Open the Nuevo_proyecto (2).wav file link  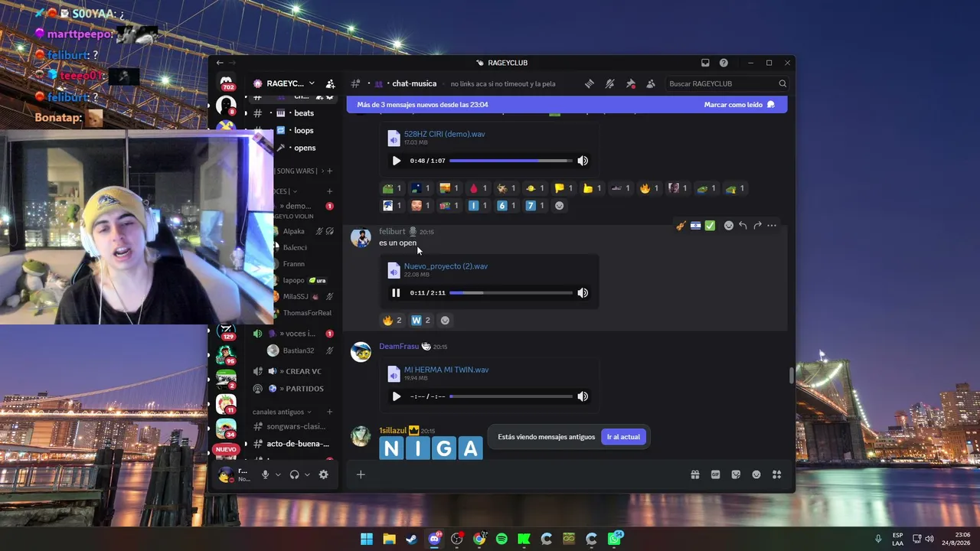(446, 266)
